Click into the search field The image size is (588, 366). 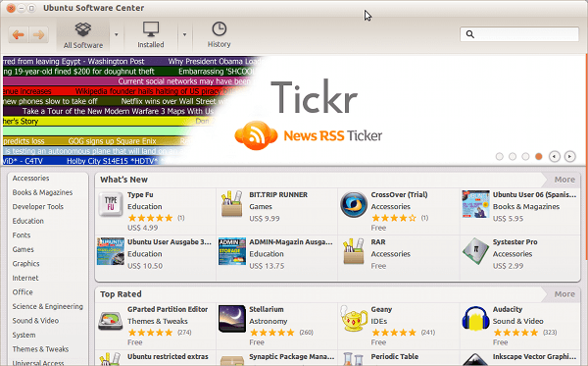[x=519, y=34]
